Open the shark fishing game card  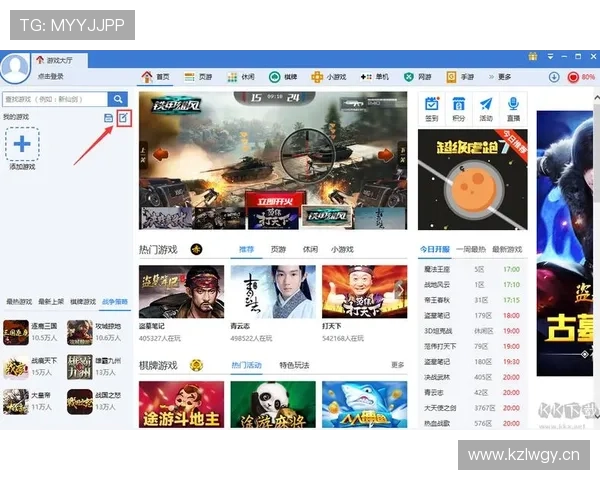click(x=365, y=405)
